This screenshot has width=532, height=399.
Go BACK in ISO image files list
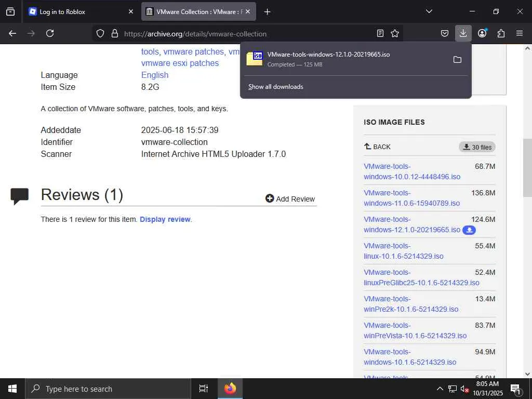pyautogui.click(x=377, y=147)
